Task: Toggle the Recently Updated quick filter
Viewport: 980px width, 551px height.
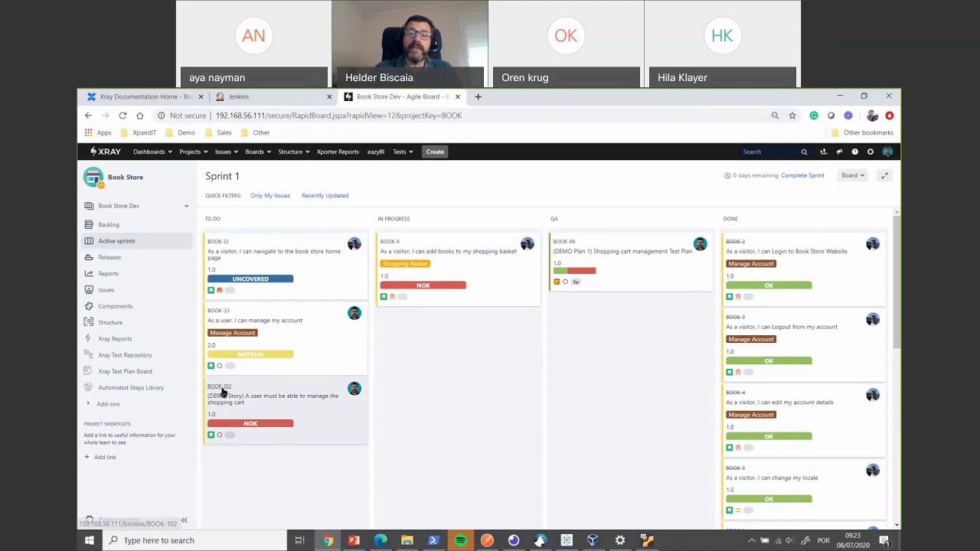Action: (x=325, y=195)
